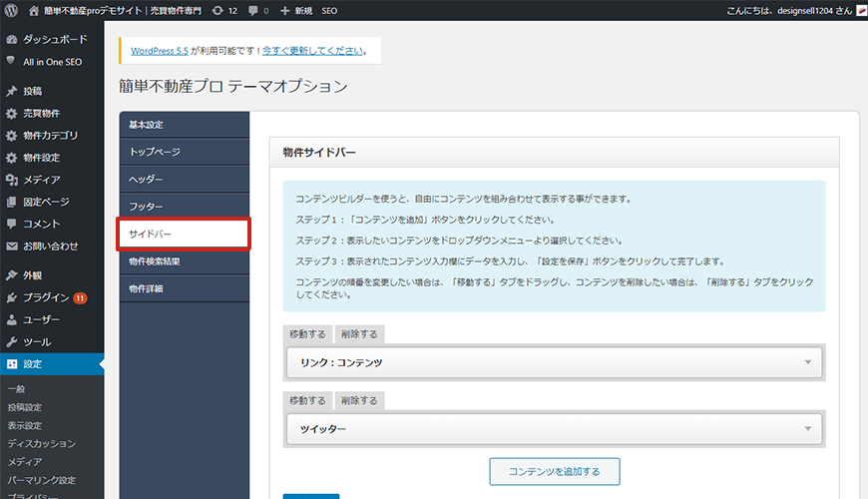
Task: Click 移動する tab above リンク：コンテンツ
Action: tap(307, 334)
